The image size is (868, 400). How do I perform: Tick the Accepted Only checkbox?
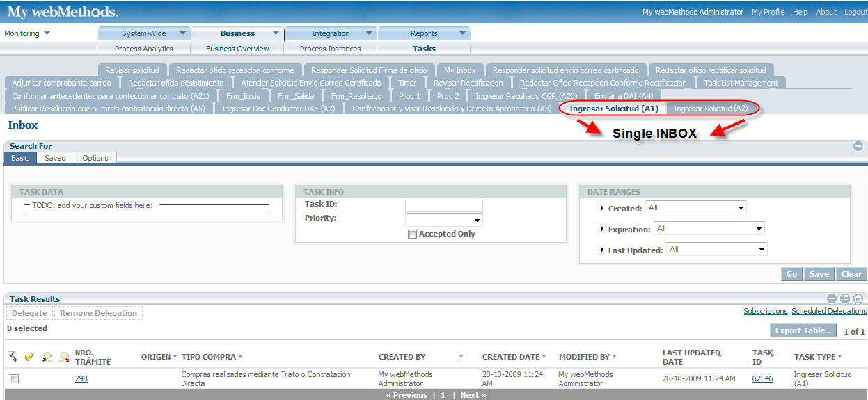pyautogui.click(x=413, y=234)
